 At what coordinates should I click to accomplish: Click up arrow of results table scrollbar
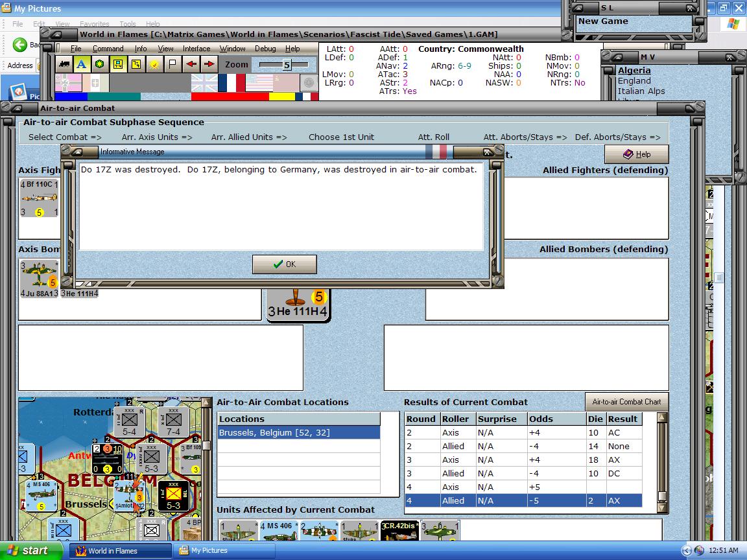coord(661,417)
